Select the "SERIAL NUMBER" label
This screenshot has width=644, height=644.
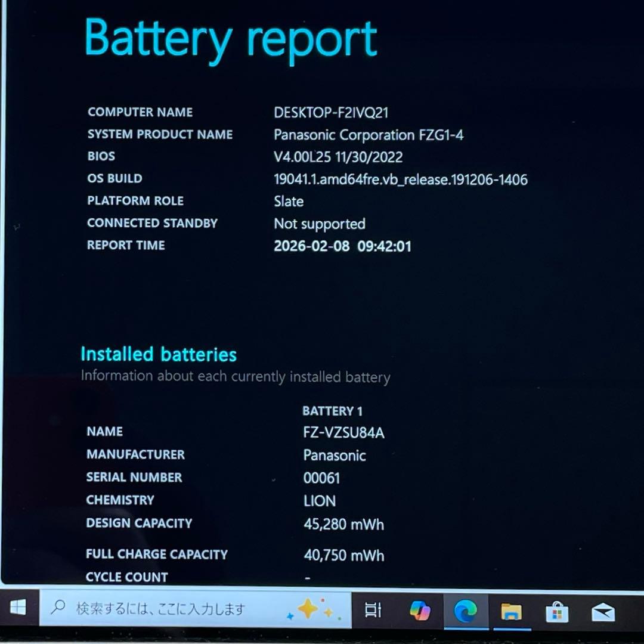134,477
